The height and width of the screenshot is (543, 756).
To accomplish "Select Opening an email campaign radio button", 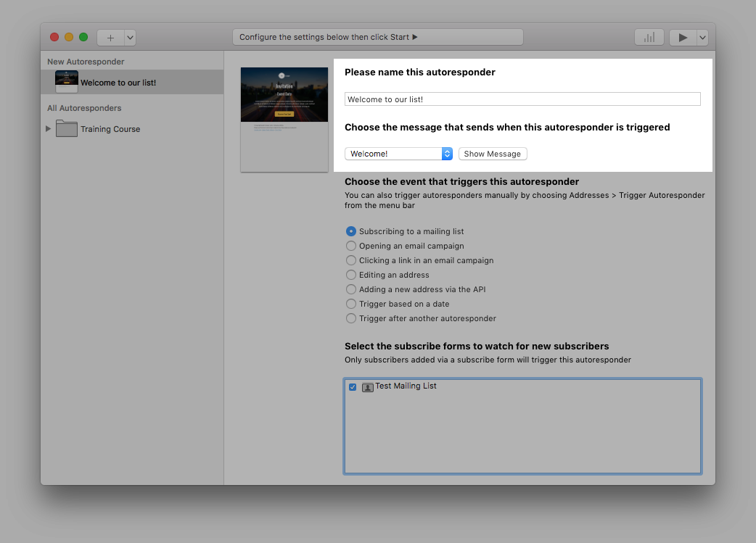I will click(x=351, y=246).
